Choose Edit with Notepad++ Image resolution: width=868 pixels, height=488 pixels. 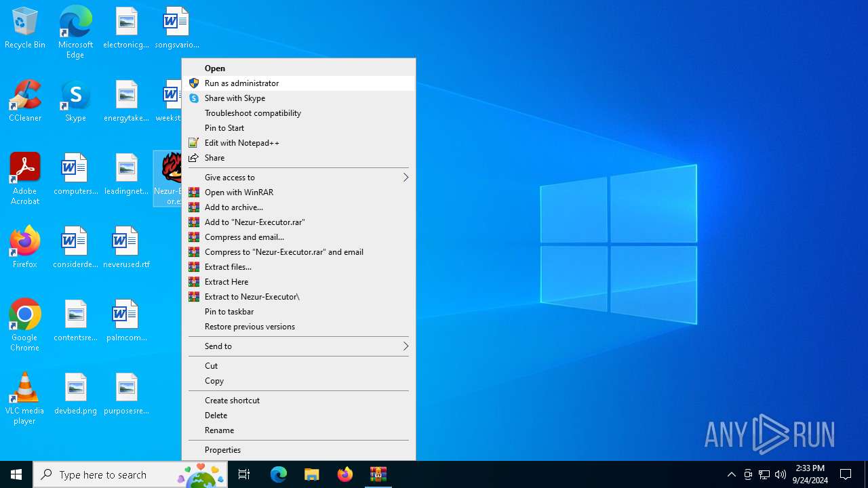point(298,143)
